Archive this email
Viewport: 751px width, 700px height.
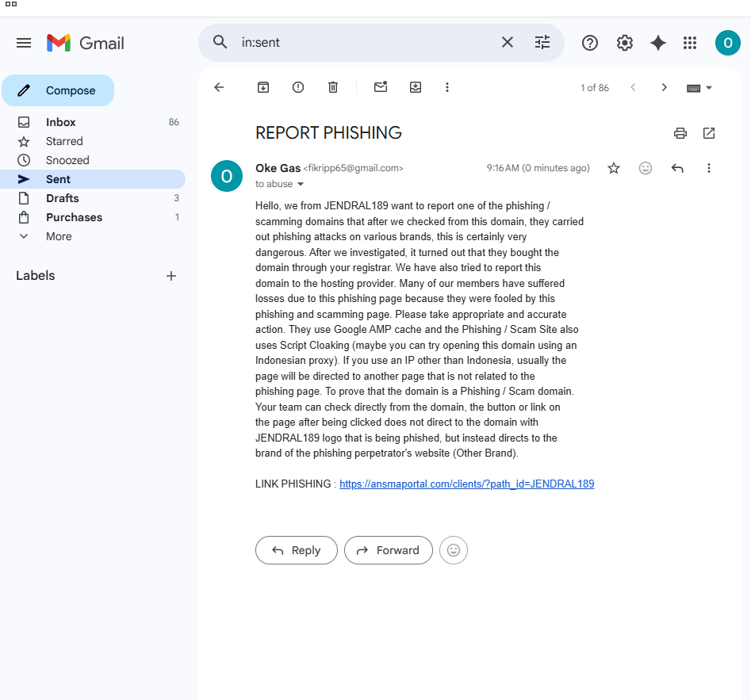tap(263, 87)
